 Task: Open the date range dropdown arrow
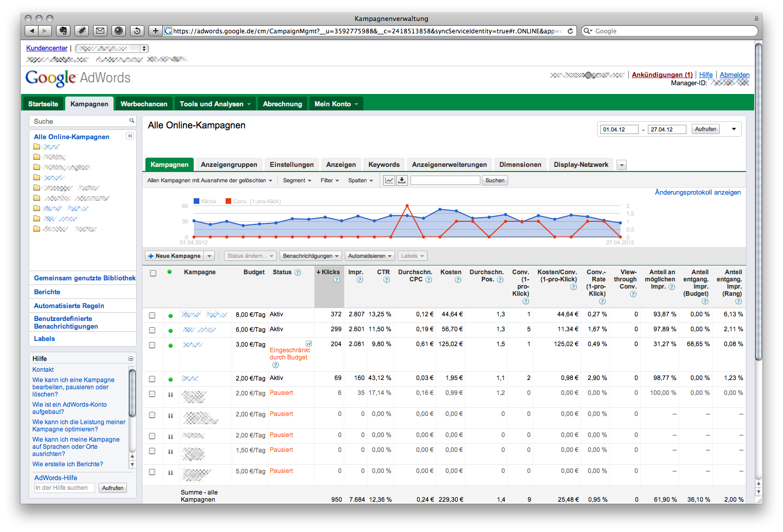pos(734,129)
